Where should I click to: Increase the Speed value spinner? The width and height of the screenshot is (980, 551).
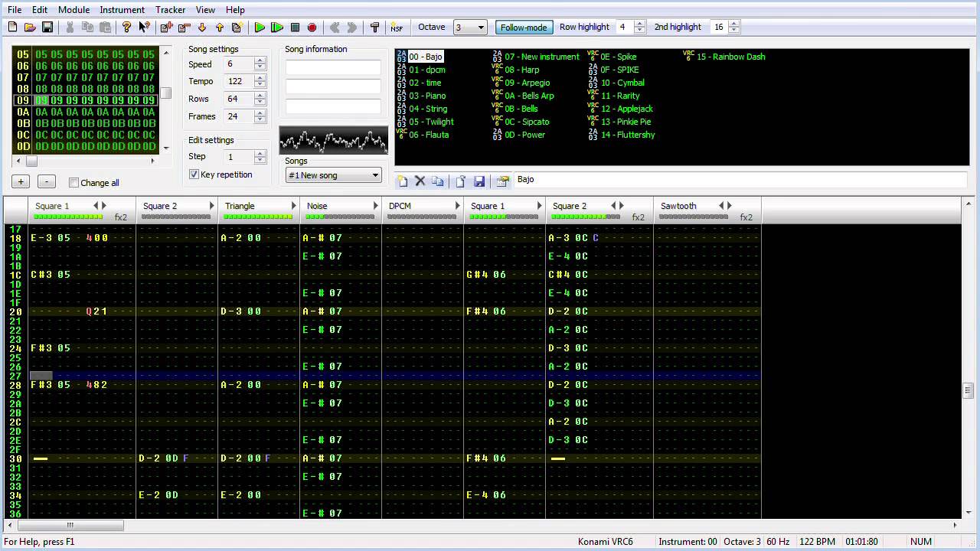coord(260,60)
